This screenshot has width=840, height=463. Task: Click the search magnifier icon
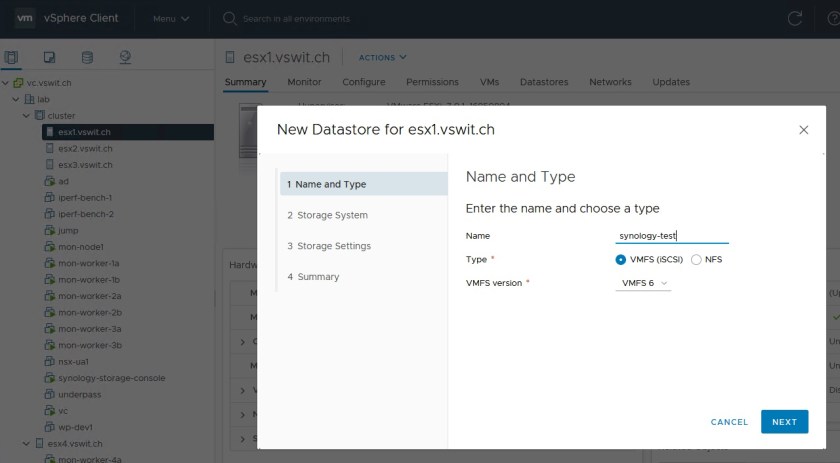tap(229, 18)
